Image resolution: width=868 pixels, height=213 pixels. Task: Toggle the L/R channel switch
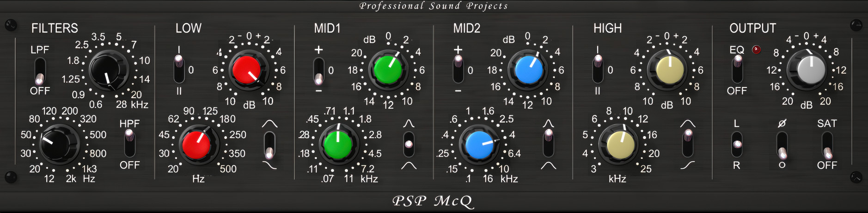737,144
